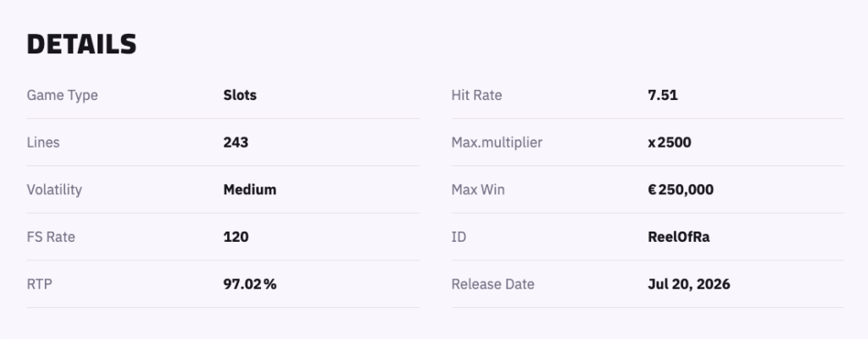The height and width of the screenshot is (341, 868).
Task: Click the Jul 20, 2026 release date
Action: [x=688, y=284]
